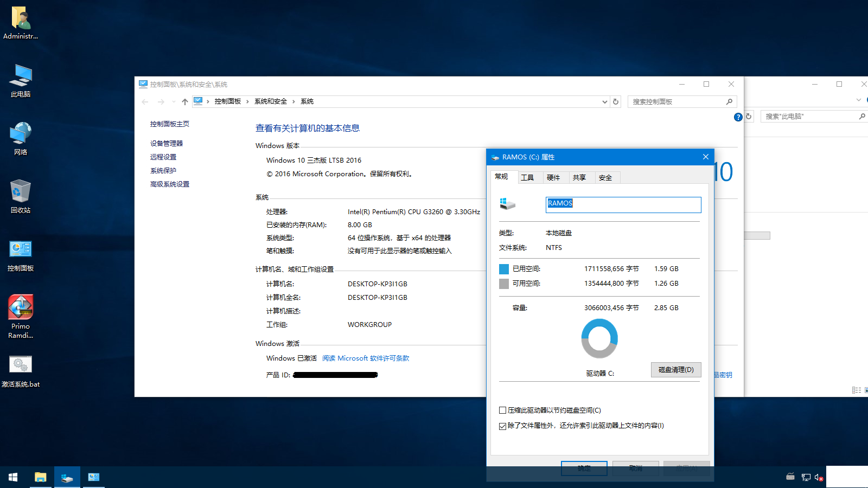Image resolution: width=868 pixels, height=488 pixels.
Task: Go forward in the Control Panel window
Action: pos(161,102)
